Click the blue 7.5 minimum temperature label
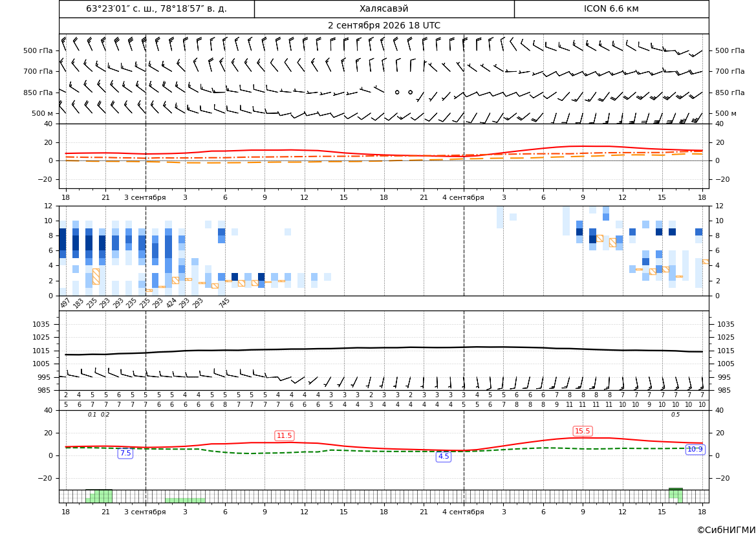Screen dimensions: 756x535 [125, 453]
